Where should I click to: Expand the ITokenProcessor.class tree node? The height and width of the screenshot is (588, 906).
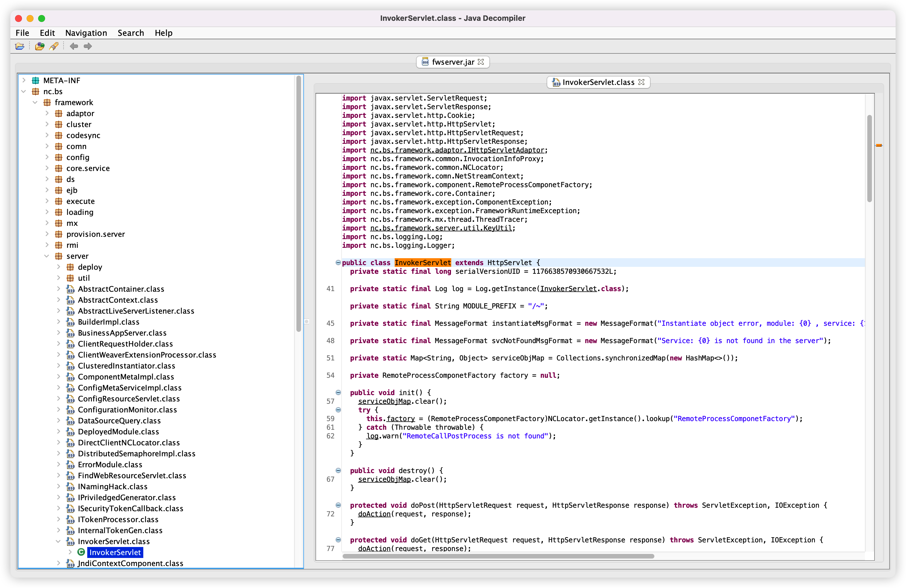59,520
